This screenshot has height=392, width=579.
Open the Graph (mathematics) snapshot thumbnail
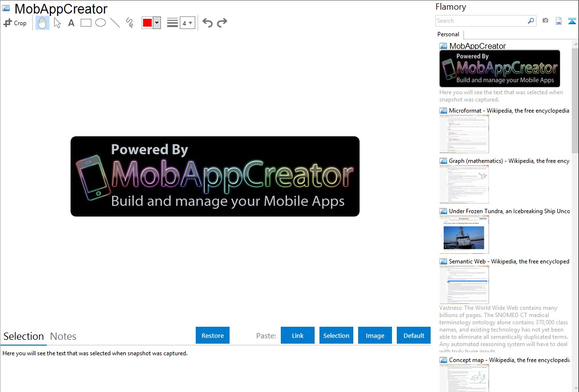click(464, 184)
